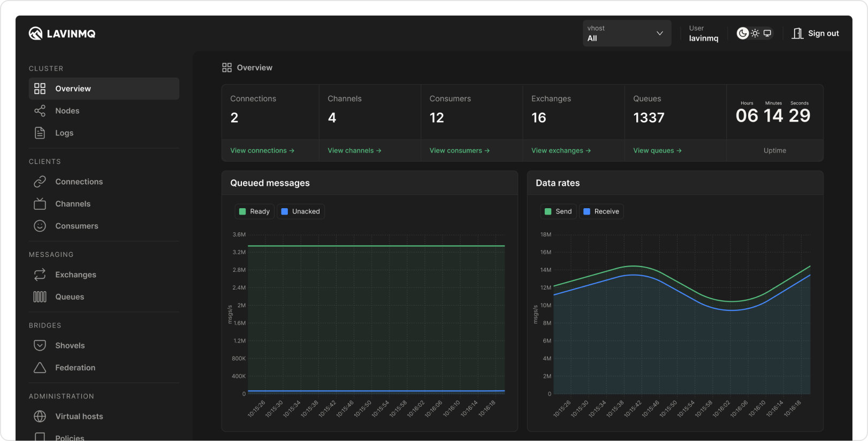Screen dimensions: 868x441
Task: Click the Shovels icon in Bridges
Action: 40,346
